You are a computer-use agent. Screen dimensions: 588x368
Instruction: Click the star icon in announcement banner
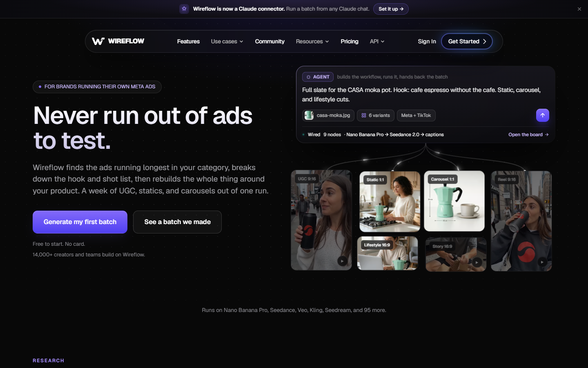[x=184, y=9]
